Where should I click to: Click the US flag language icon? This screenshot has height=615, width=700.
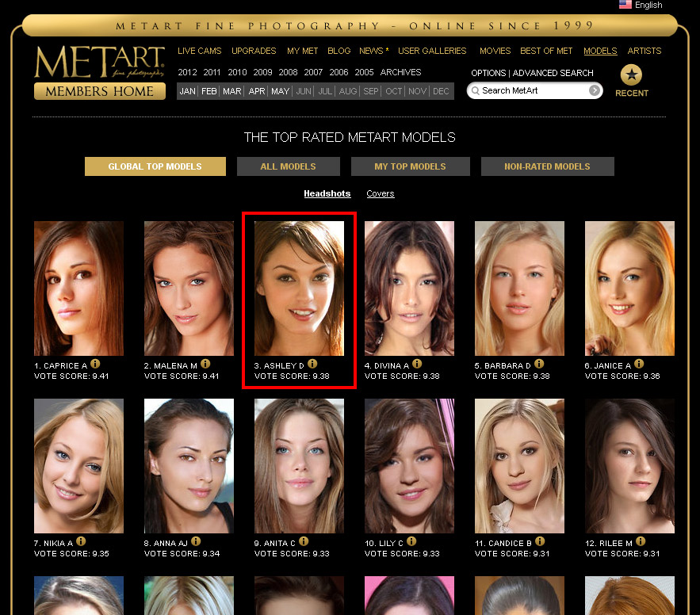point(625,5)
